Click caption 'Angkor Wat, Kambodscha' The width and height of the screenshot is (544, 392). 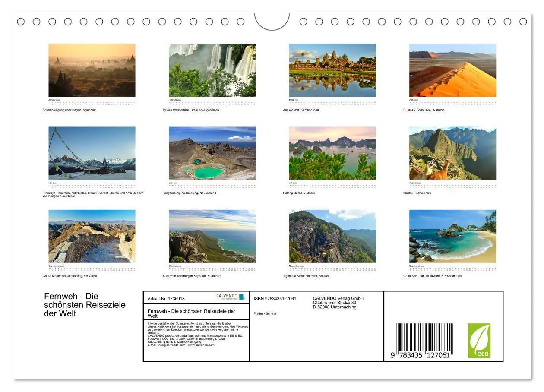point(301,110)
